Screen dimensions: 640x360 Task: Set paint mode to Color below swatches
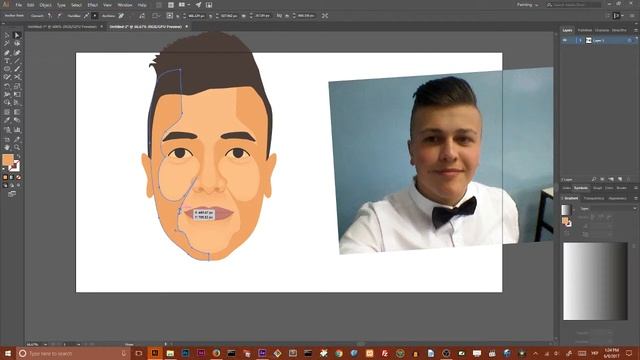tap(5, 178)
